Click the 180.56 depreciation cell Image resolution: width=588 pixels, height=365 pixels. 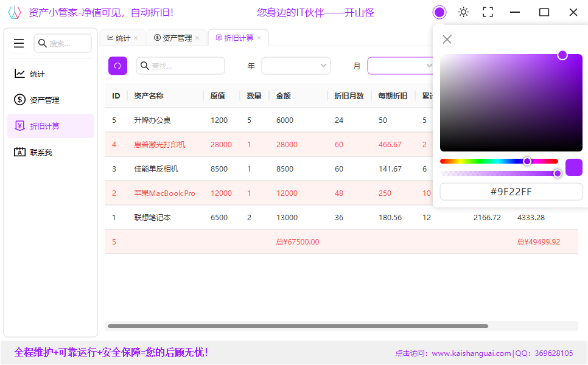pyautogui.click(x=390, y=218)
